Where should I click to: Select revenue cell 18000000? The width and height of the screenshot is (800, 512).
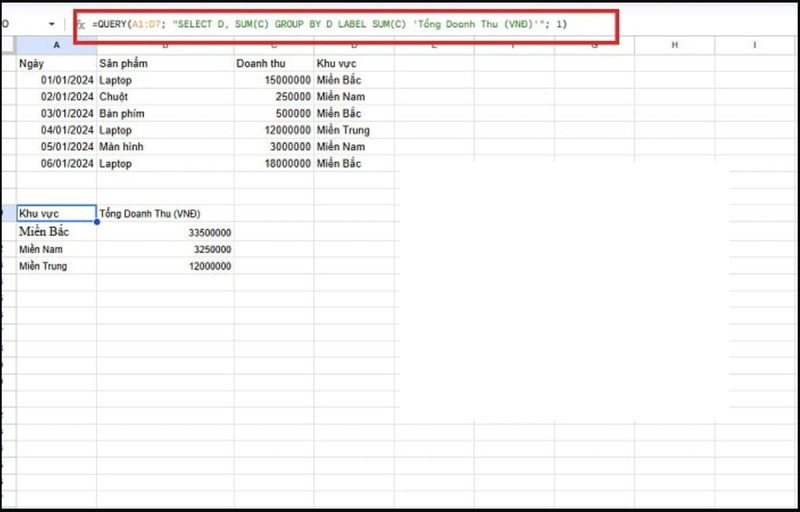click(273, 164)
